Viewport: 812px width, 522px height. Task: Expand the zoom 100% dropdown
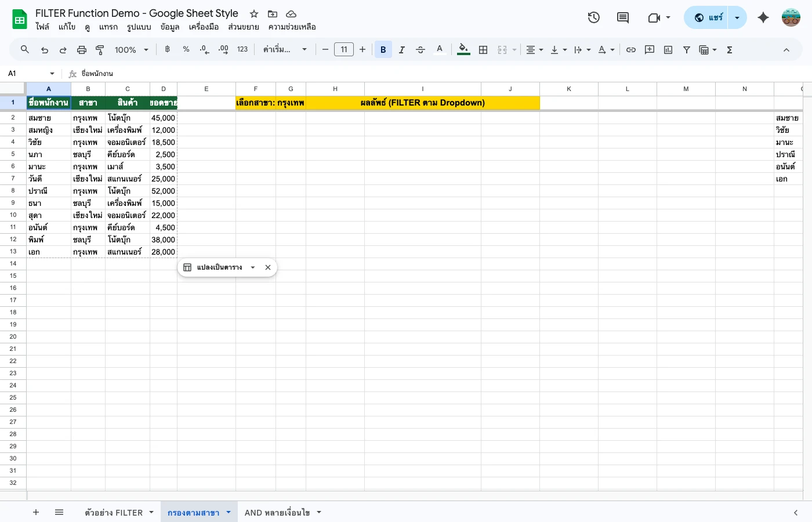[x=131, y=50]
